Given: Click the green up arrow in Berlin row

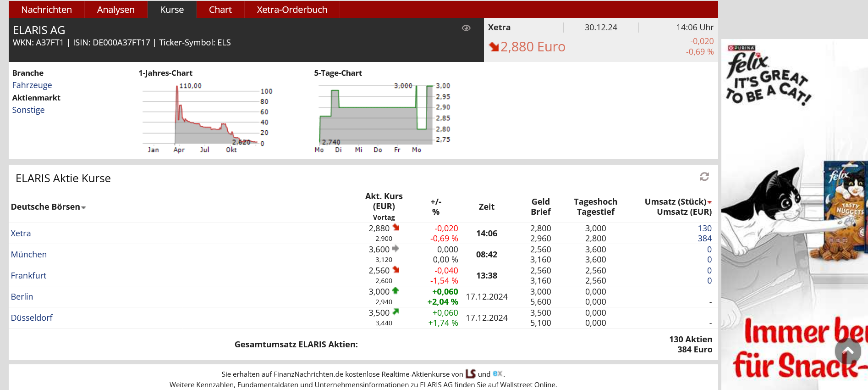Looking at the screenshot, I should 396,291.
